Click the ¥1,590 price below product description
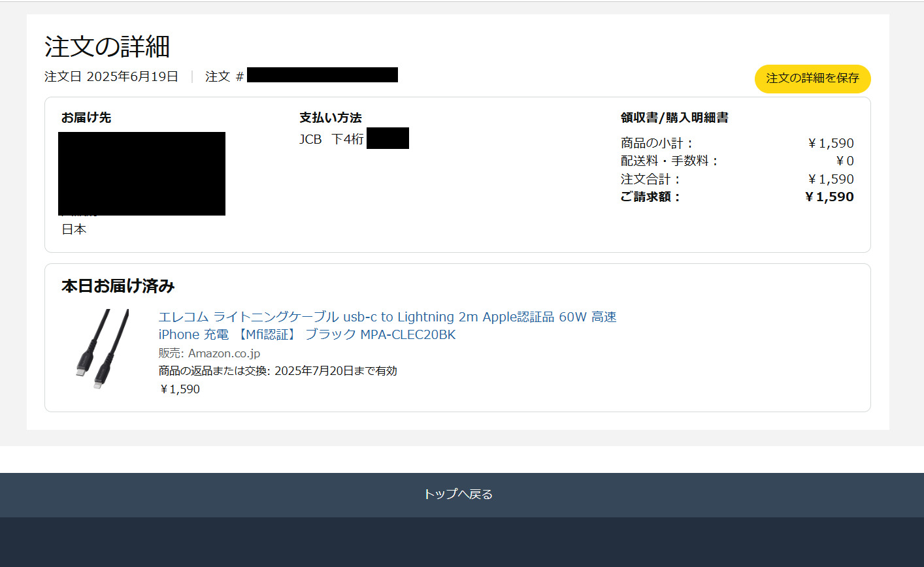 coord(180,389)
